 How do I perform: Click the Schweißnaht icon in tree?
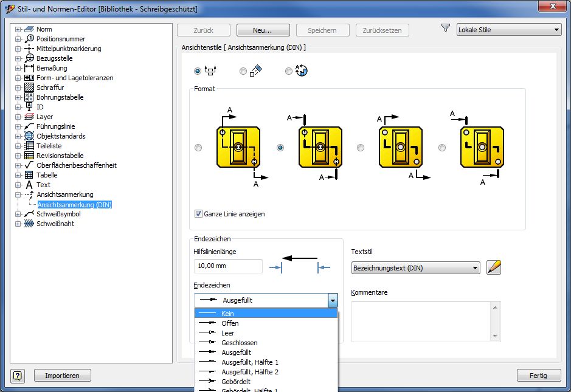point(29,224)
